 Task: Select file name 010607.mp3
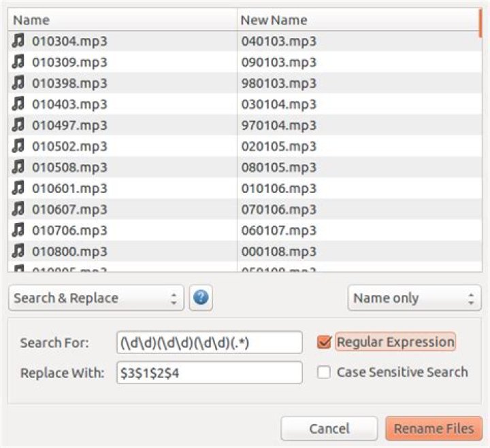click(x=69, y=209)
